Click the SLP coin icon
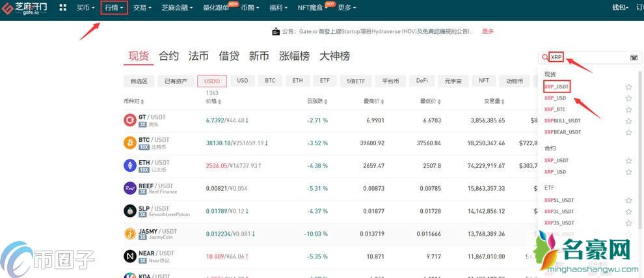Image resolution: width=644 pixels, height=278 pixels. click(130, 211)
